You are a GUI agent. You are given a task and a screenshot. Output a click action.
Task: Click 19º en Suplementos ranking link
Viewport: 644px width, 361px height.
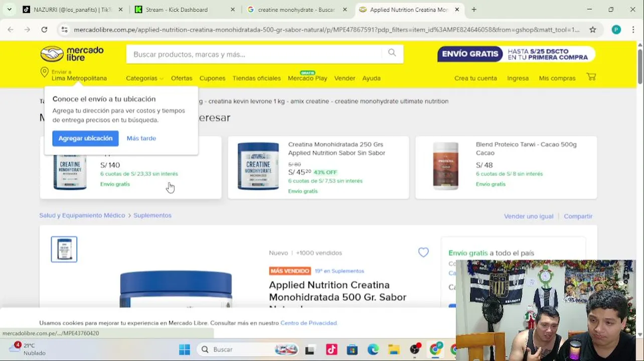340,271
